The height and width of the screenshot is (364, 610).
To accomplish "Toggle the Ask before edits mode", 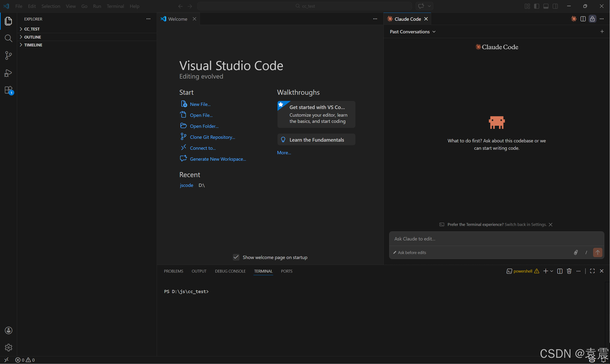I will [410, 253].
